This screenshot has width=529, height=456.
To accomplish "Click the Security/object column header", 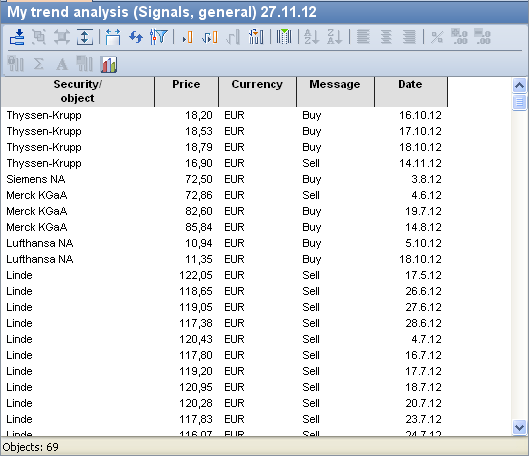I will point(78,92).
